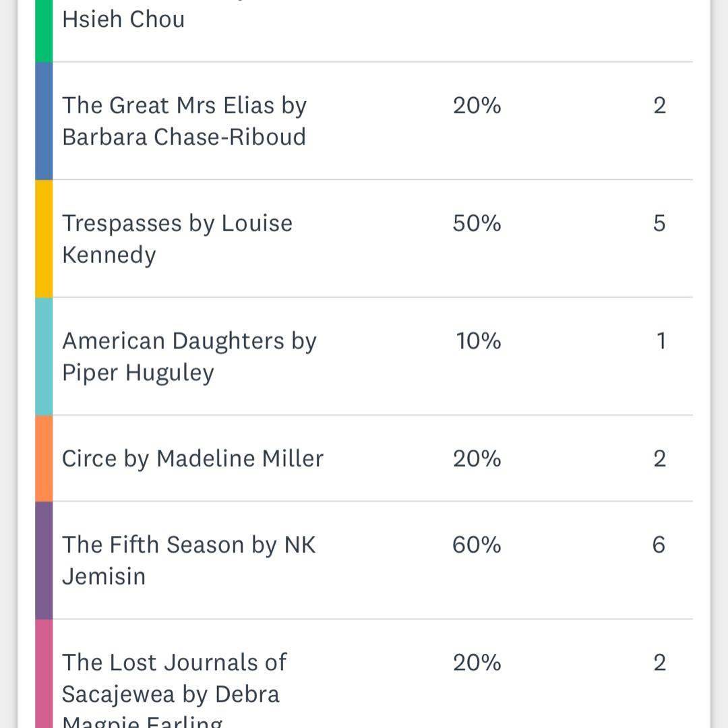Select the 10% value for American Daughters
This screenshot has height=728, width=728.
478,341
